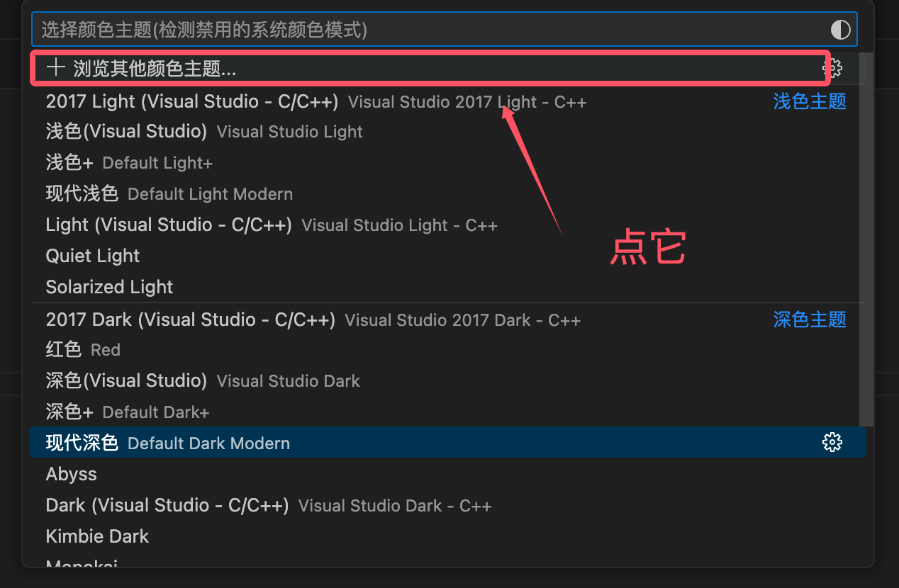Click the theme search input field

(x=425, y=30)
